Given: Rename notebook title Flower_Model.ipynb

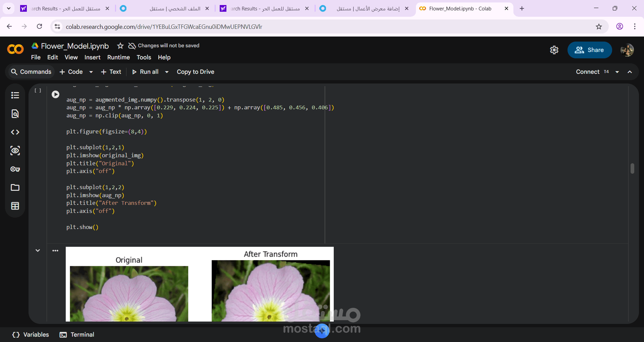Looking at the screenshot, I should 75,46.
